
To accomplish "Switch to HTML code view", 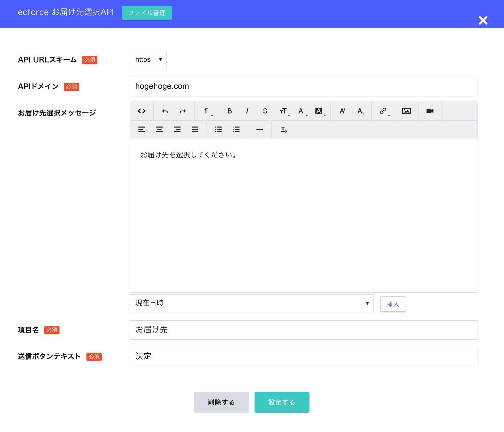I will [x=142, y=111].
